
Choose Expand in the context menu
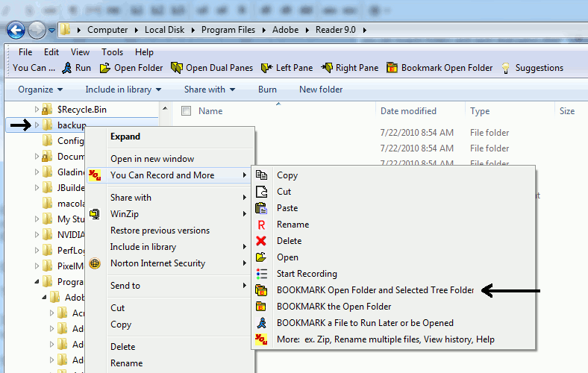[125, 137]
